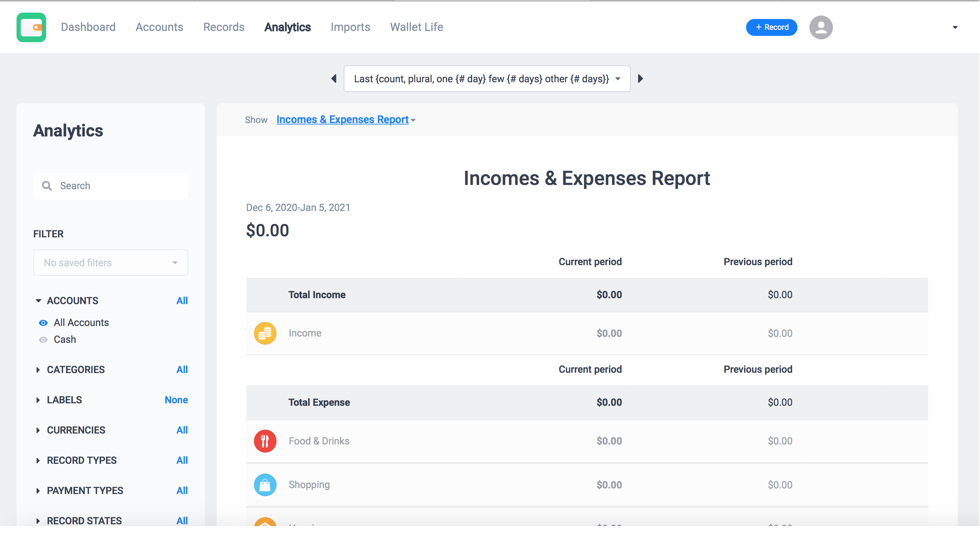This screenshot has height=551, width=980.
Task: Click Total Income current period $0.00
Action: 609,295
